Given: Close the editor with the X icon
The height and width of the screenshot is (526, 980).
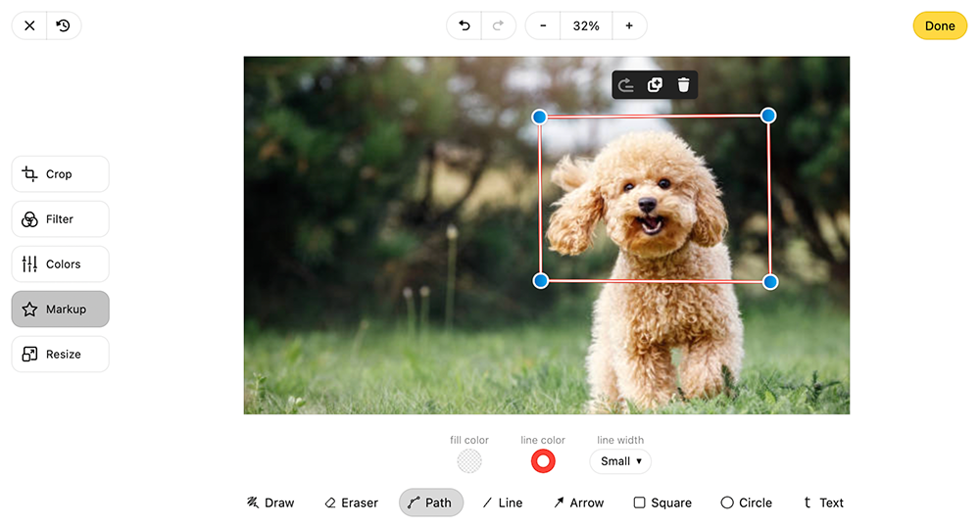Looking at the screenshot, I should [x=29, y=25].
